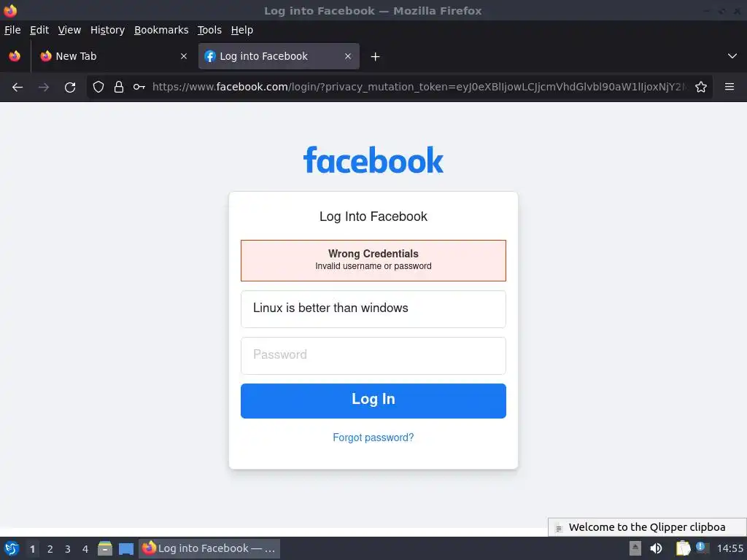Switch to the New Tab tab

pos(113,56)
